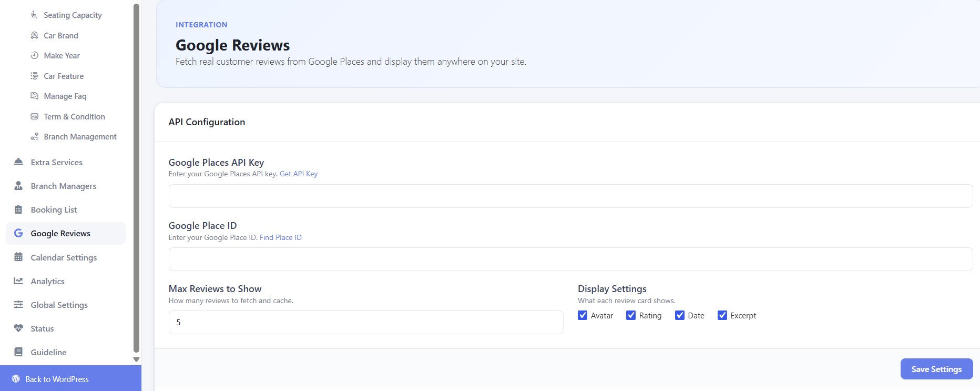
Task: Click the Extra Services bell icon
Action: click(x=18, y=162)
